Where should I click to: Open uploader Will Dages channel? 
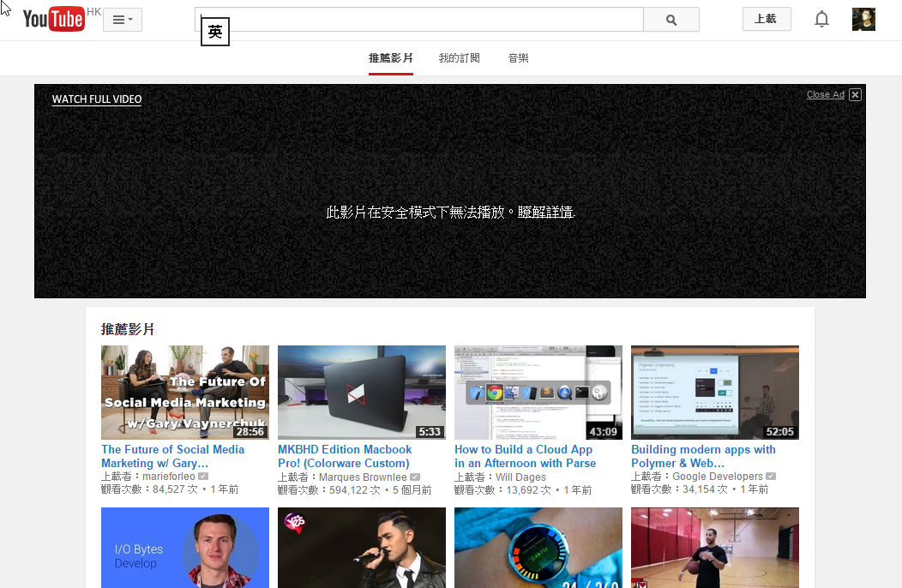tap(520, 477)
